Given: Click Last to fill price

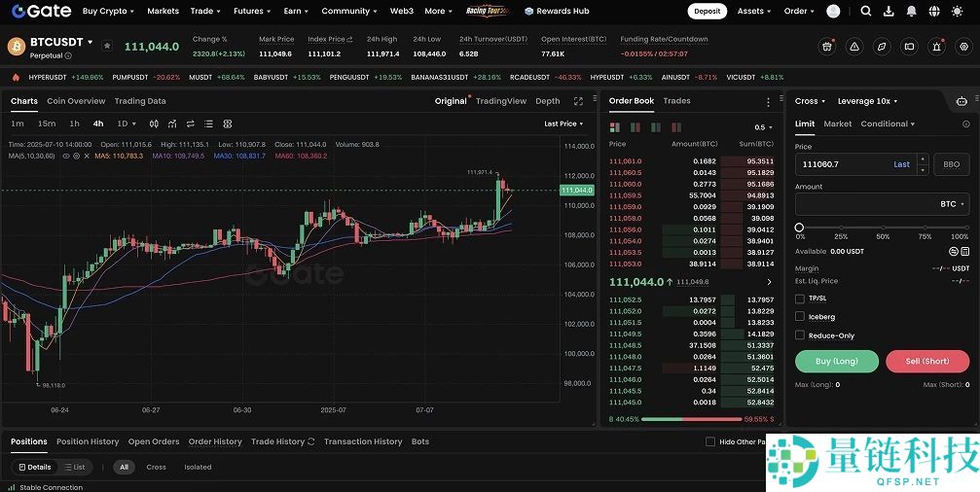Looking at the screenshot, I should coord(901,164).
